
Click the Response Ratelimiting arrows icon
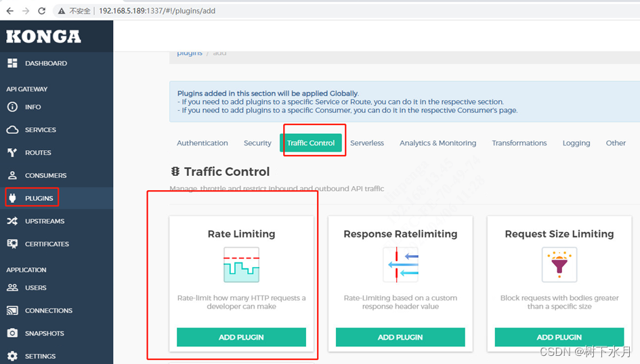tap(400, 265)
